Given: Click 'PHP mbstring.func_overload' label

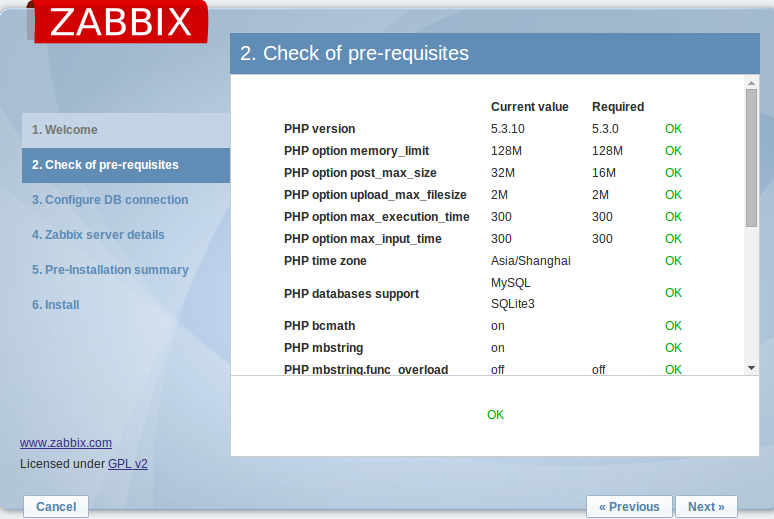Looking at the screenshot, I should (366, 370).
